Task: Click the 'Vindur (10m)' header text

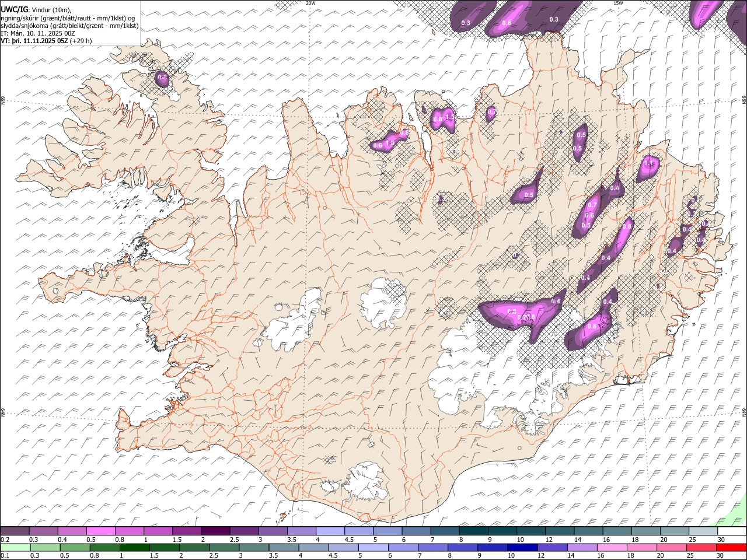Action: pos(51,10)
